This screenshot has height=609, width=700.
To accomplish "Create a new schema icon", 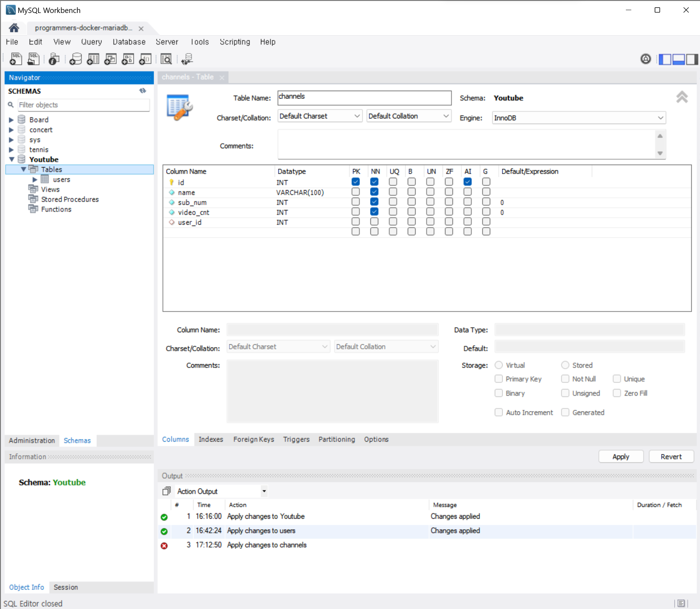I will (x=75, y=59).
